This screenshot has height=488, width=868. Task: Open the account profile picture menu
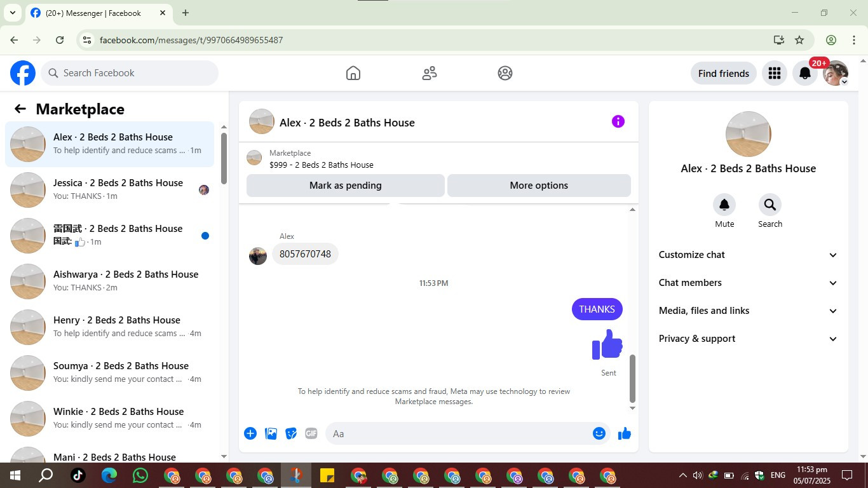pos(836,73)
